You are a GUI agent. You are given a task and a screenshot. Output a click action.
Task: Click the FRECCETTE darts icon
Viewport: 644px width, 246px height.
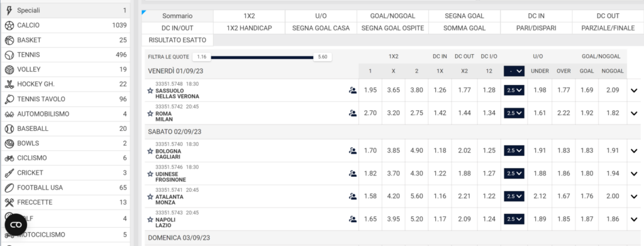tap(9, 203)
